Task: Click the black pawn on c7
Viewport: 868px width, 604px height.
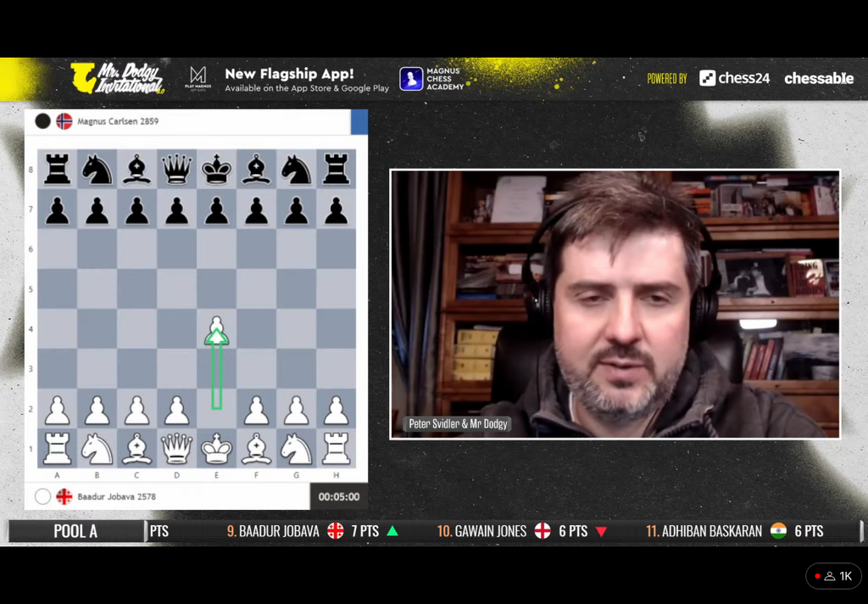Action: point(136,209)
